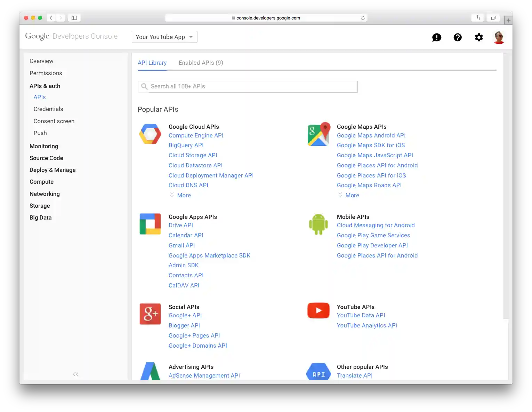Viewport: 532px width, 412px height.
Task: Open the Compute Engine API link
Action: pos(196,135)
